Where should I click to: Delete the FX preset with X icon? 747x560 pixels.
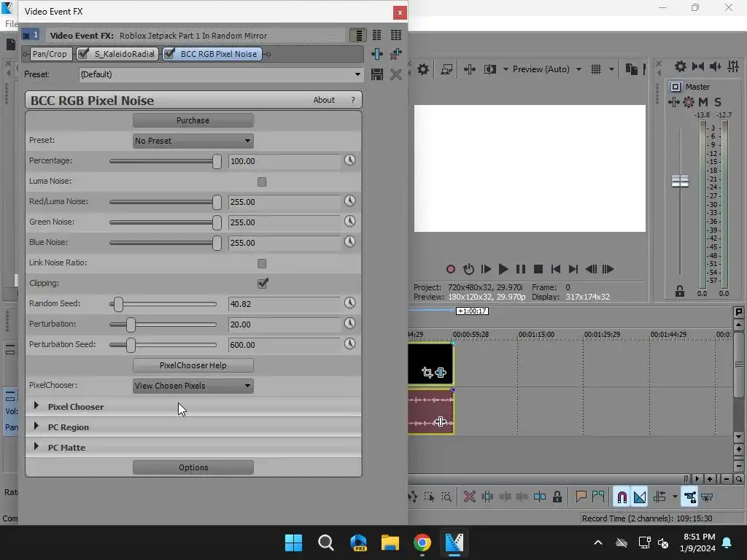[x=396, y=74]
